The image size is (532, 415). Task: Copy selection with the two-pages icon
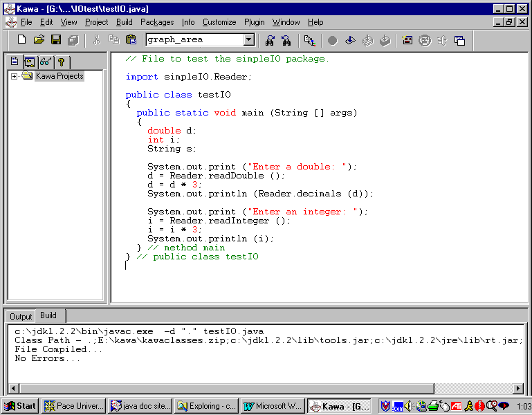coord(114,39)
